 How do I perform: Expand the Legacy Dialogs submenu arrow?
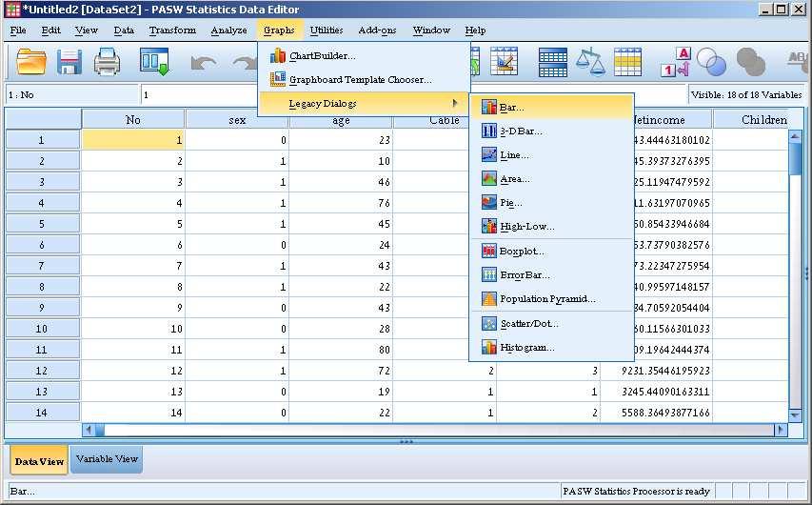coord(454,103)
